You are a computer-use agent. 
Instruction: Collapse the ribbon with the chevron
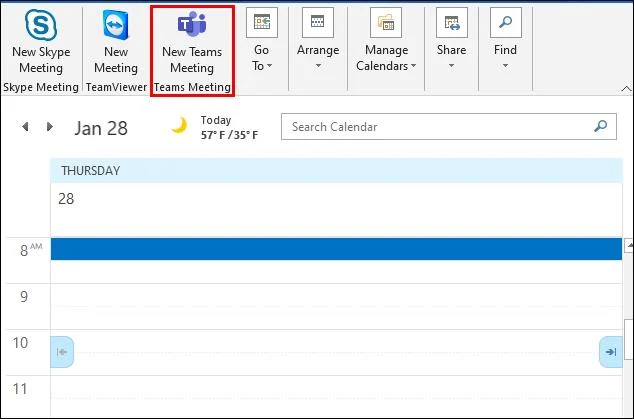(626, 89)
